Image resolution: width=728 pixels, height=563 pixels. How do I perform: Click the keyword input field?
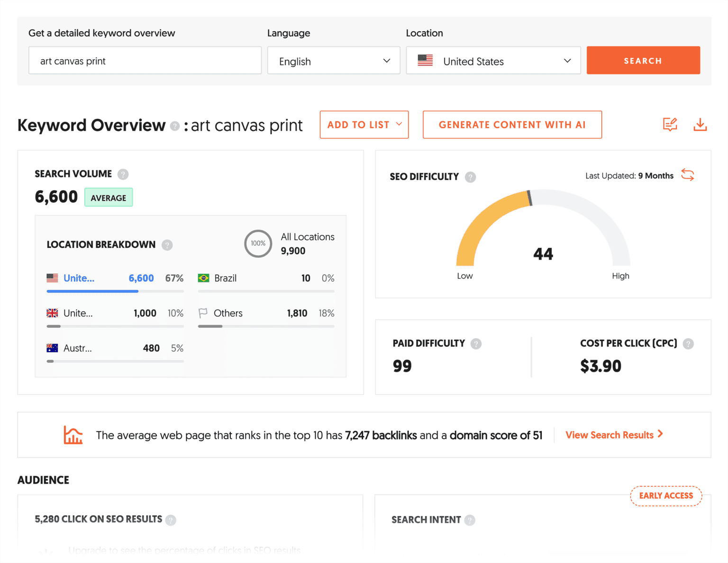(145, 60)
